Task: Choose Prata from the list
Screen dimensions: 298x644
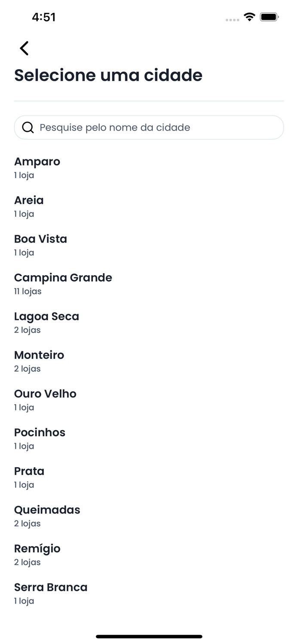Action: pyautogui.click(x=29, y=471)
